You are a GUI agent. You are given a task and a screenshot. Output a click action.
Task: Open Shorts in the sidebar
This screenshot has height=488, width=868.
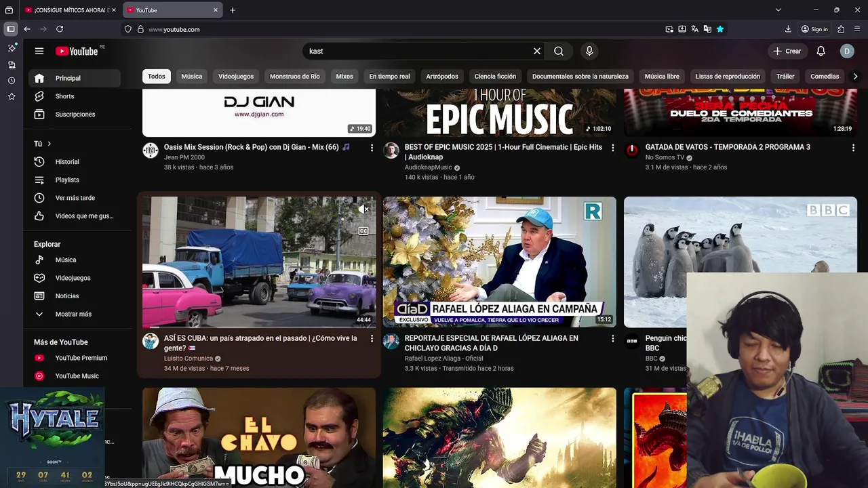(75, 96)
